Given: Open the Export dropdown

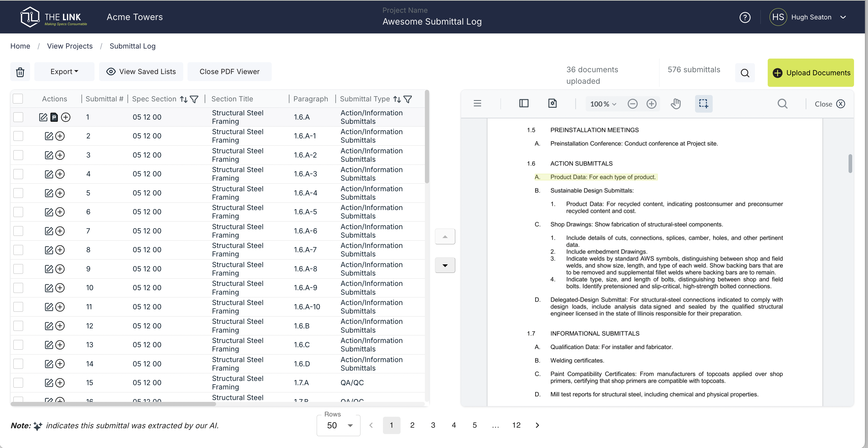Looking at the screenshot, I should [64, 72].
